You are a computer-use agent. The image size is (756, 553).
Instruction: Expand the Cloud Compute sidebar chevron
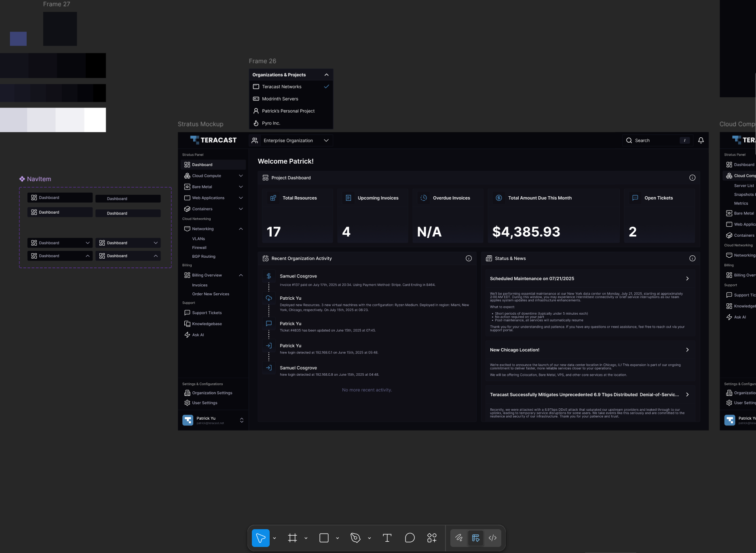click(x=241, y=176)
